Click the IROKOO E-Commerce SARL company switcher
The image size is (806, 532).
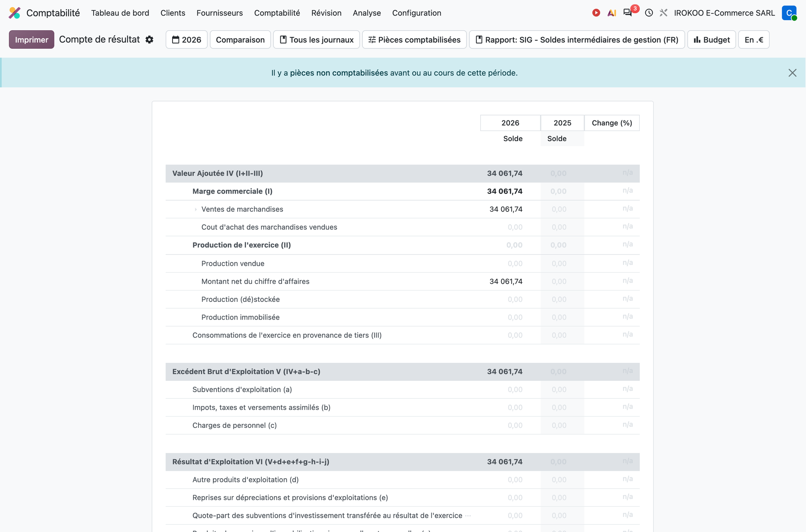(724, 13)
